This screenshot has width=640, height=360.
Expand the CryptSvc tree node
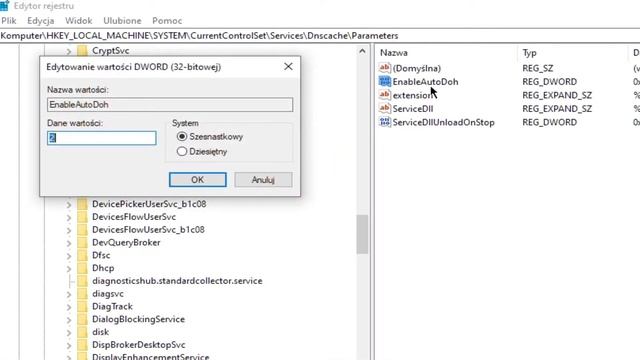point(69,51)
